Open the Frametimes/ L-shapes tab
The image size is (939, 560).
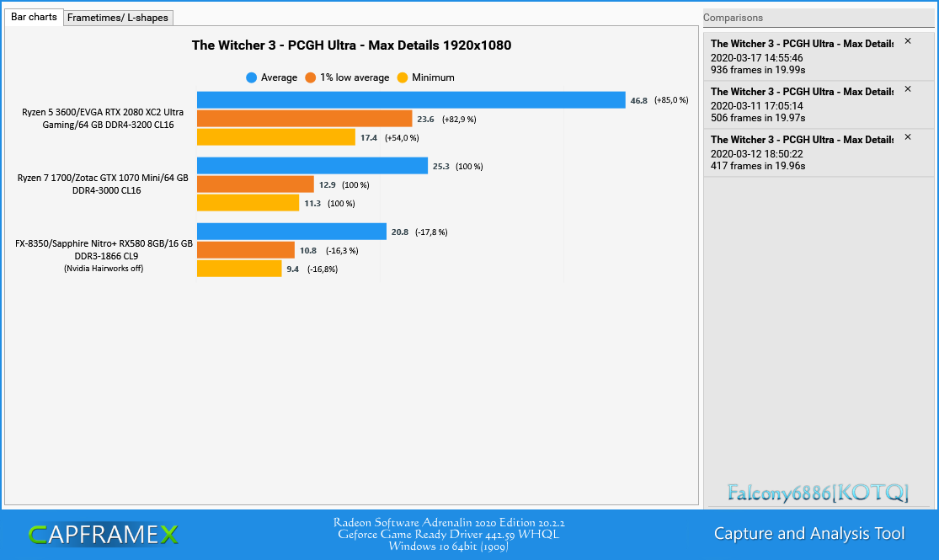point(118,18)
